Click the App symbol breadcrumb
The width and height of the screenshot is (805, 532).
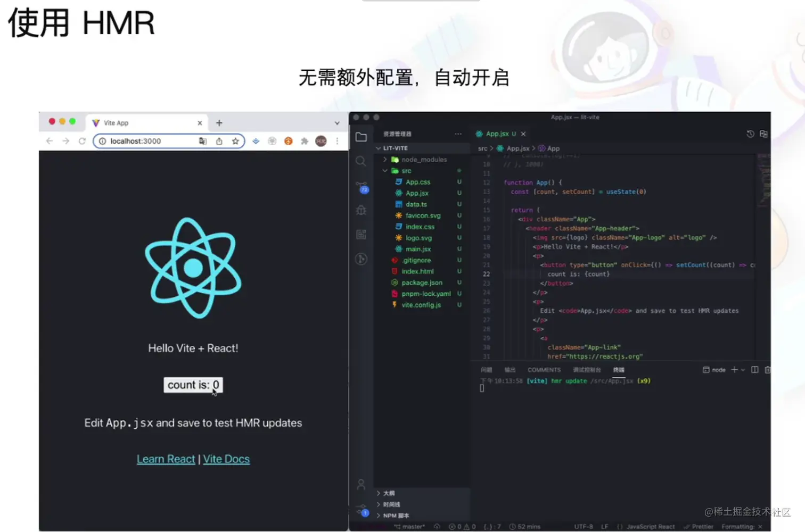pyautogui.click(x=549, y=148)
